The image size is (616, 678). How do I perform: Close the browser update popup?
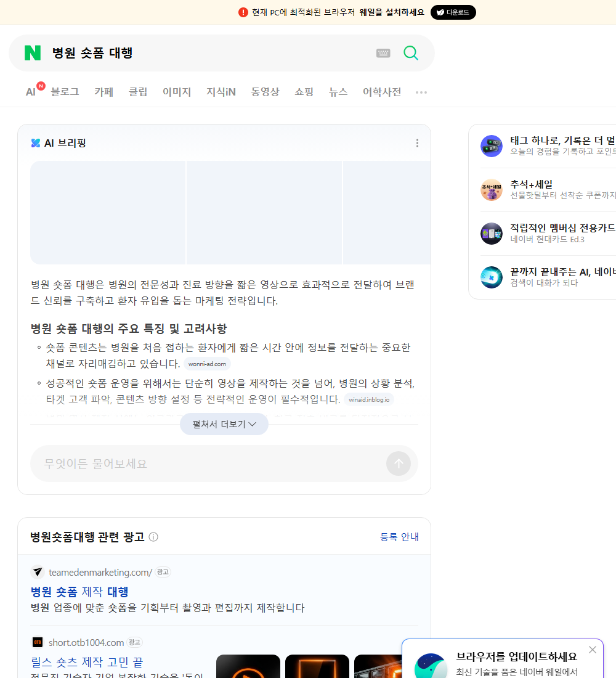click(x=593, y=650)
